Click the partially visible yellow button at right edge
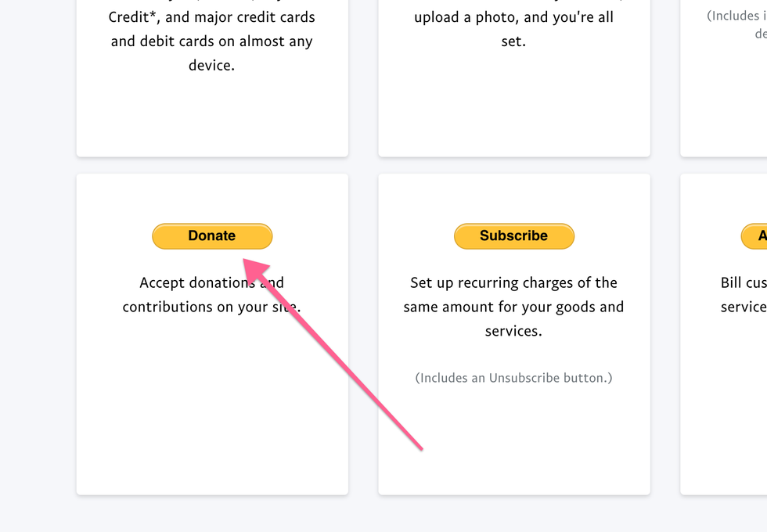767x532 pixels. [756, 235]
